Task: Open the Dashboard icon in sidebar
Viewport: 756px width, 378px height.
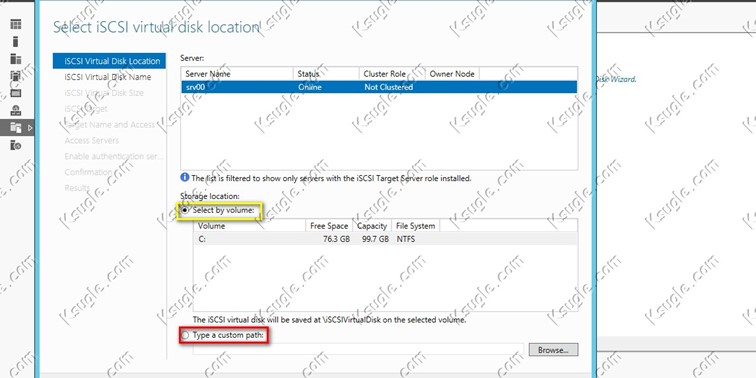Action: 16,24
